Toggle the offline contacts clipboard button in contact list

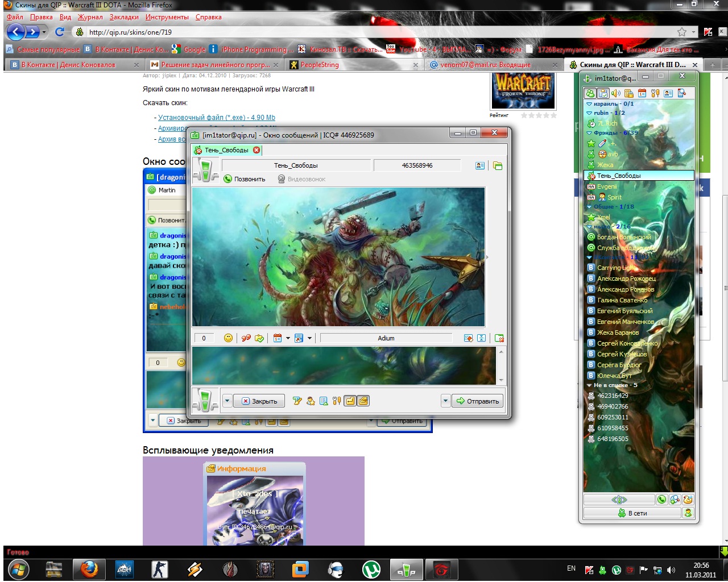(603, 93)
